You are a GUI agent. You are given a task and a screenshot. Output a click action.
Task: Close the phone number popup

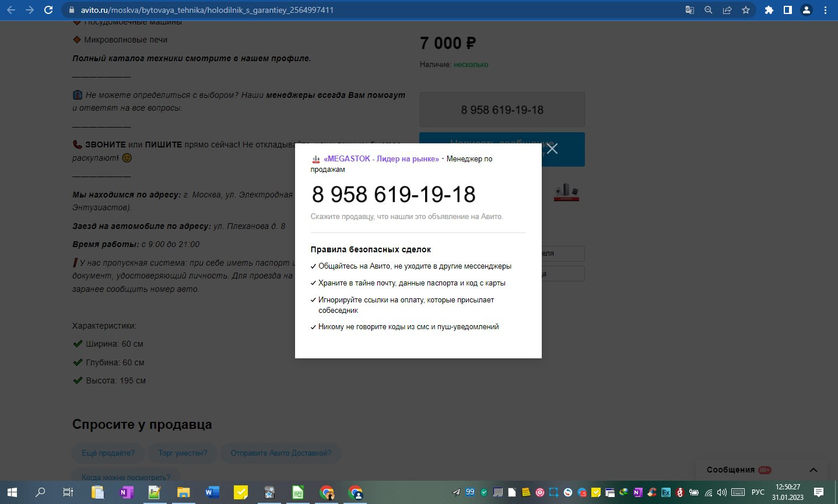[x=552, y=149]
